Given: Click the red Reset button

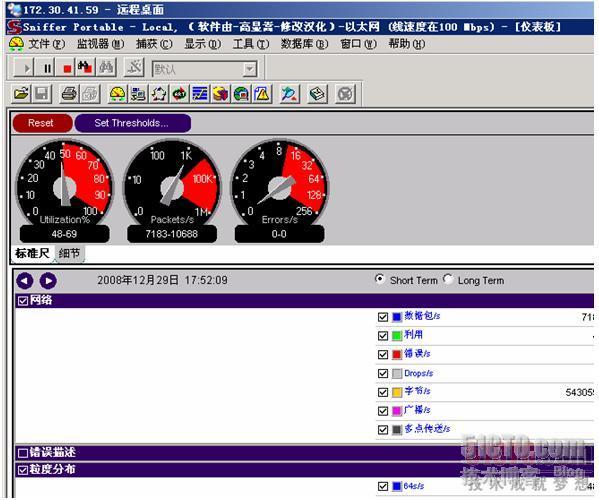Looking at the screenshot, I should [x=42, y=123].
